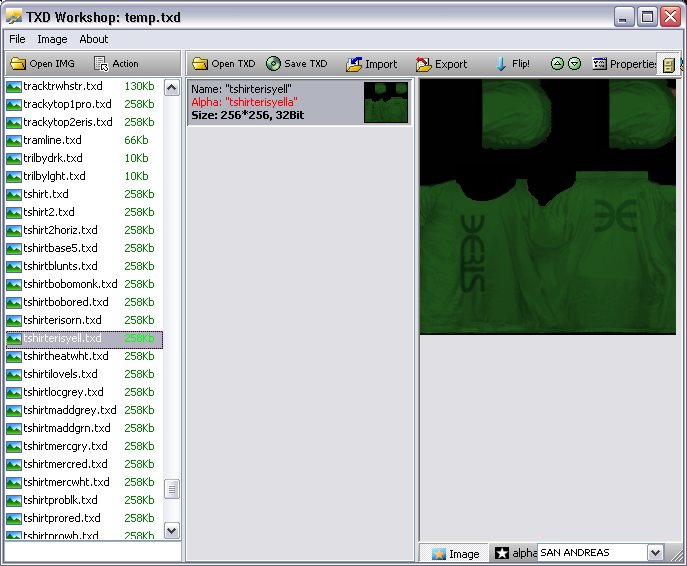687x566 pixels.
Task: Select tshirtbase5.txd in the list
Action: coord(84,248)
